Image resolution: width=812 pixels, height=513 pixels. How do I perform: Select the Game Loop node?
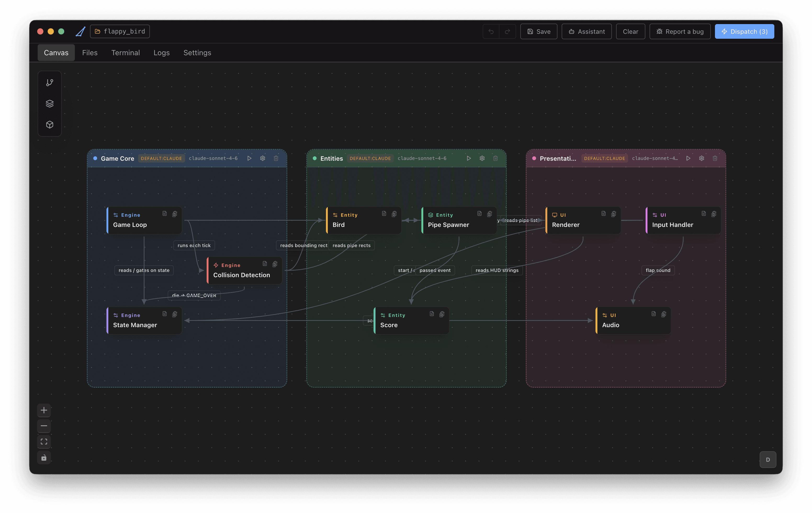tap(144, 220)
